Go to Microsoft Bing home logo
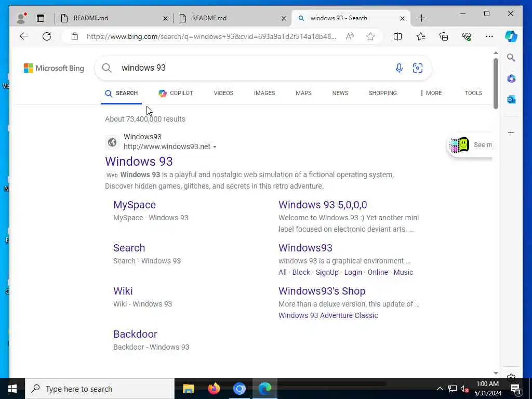The height and width of the screenshot is (399, 532). point(54,68)
